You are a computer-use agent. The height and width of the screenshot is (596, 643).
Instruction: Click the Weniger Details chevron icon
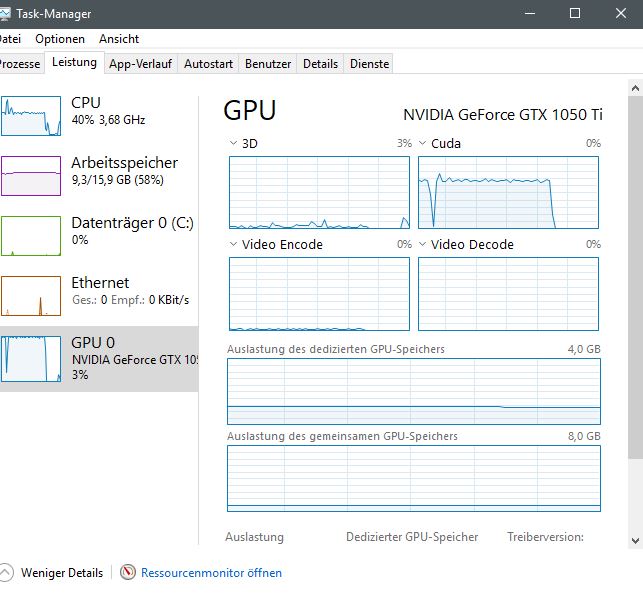point(7,573)
